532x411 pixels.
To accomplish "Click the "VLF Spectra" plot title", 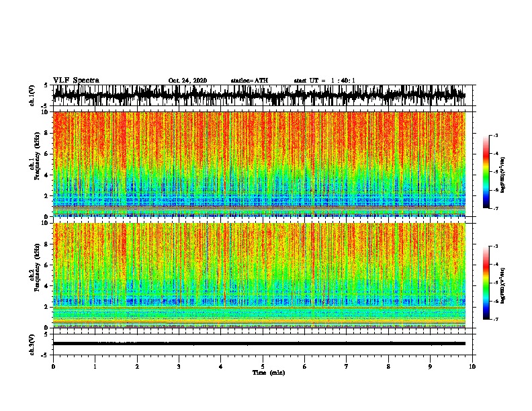I will coord(76,80).
